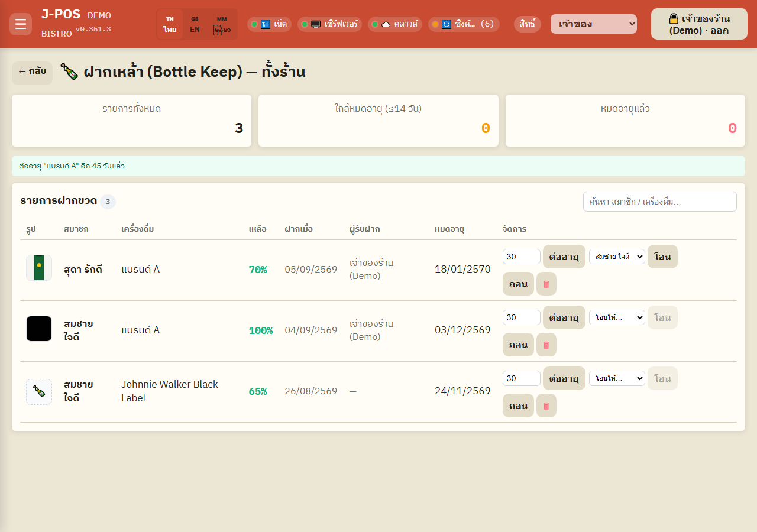
Task: Open the เจ้าของ role dropdown
Action: click(594, 24)
